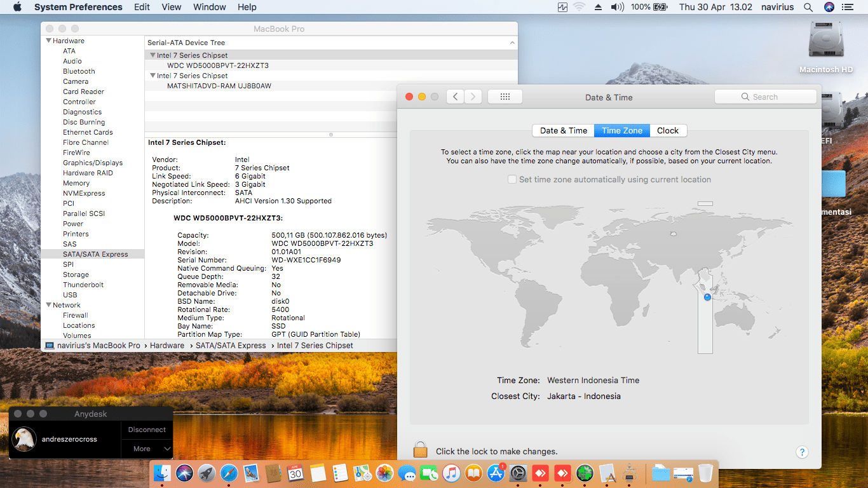Image resolution: width=868 pixels, height=488 pixels.
Task: Click Disconnect in the AnyDesk window
Action: 147,430
